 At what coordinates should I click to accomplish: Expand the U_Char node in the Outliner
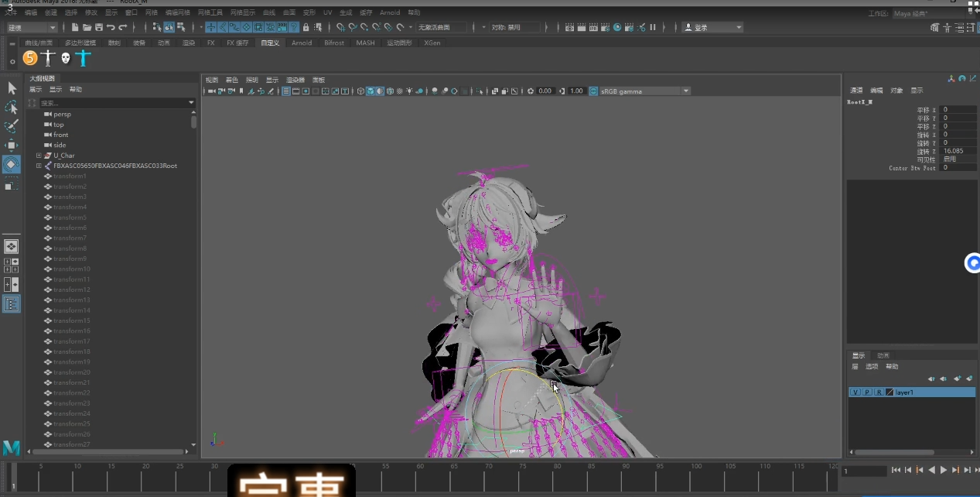point(38,155)
